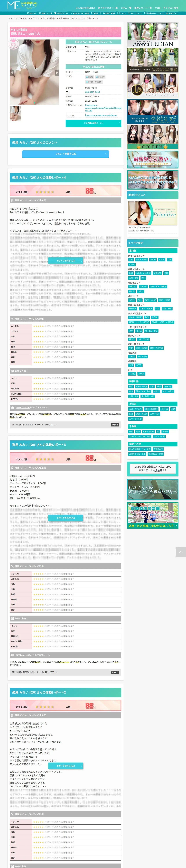The image size is (186, 868).
Task: Select 麻布十番 area tag
Action: 133,309
